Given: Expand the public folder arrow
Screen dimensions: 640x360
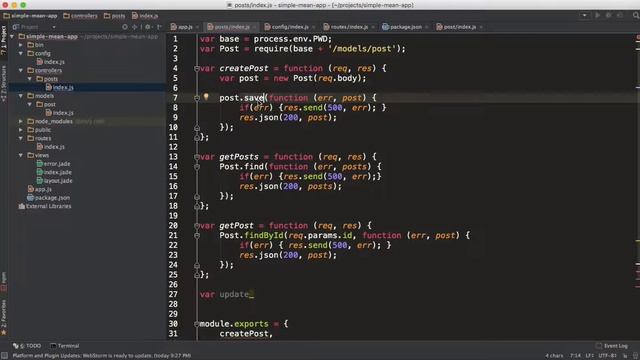Looking at the screenshot, I should [21, 130].
